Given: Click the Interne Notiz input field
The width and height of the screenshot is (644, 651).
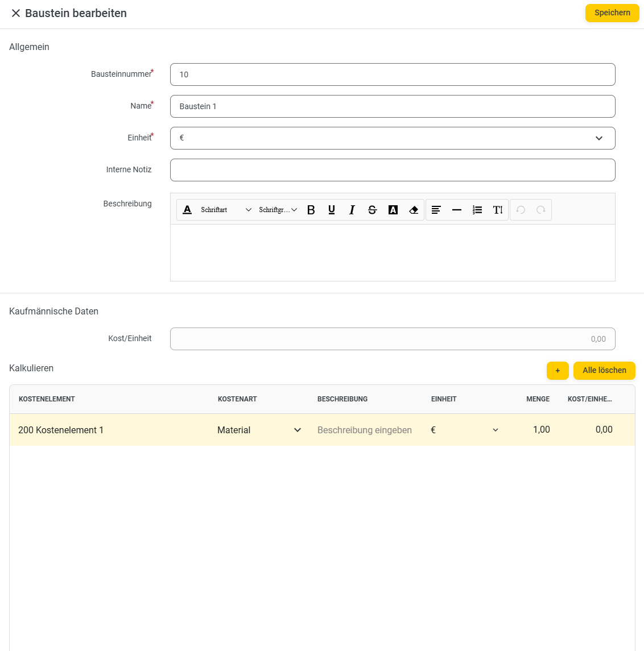Looking at the screenshot, I should [x=393, y=170].
